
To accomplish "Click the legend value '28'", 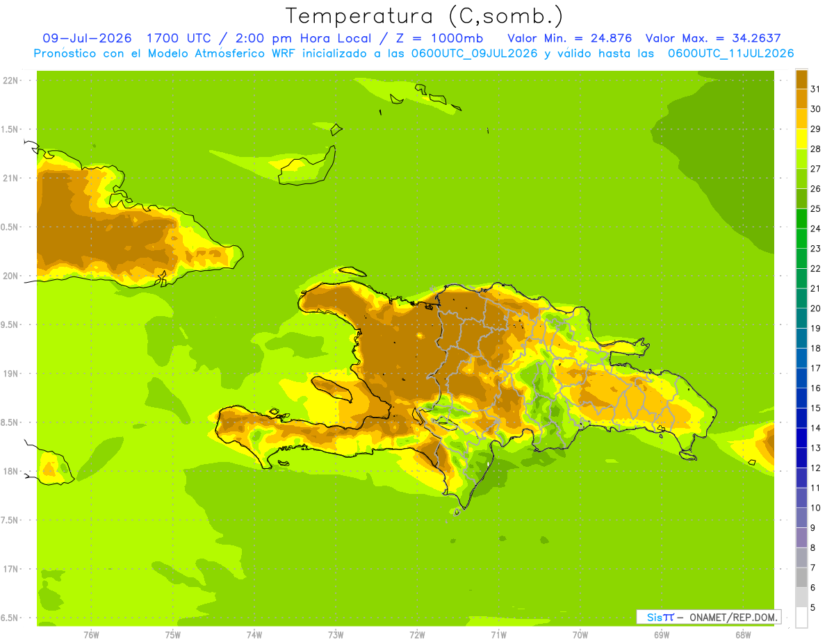I will [816, 149].
